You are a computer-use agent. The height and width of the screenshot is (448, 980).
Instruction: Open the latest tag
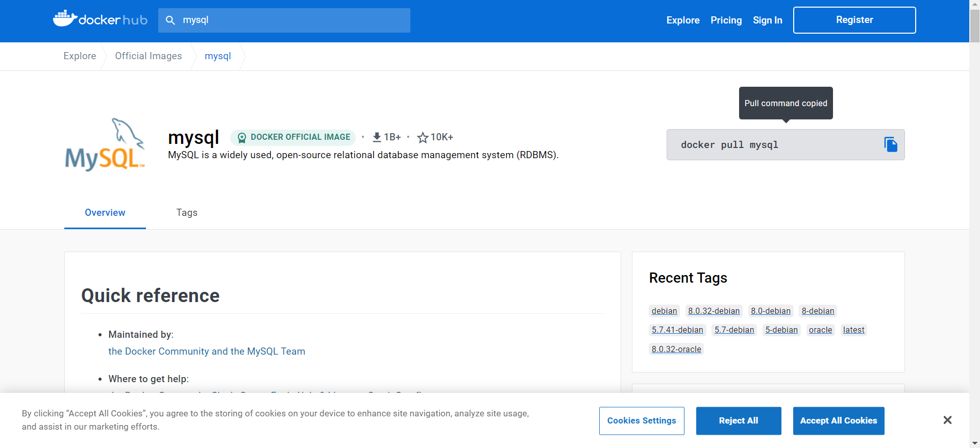853,330
